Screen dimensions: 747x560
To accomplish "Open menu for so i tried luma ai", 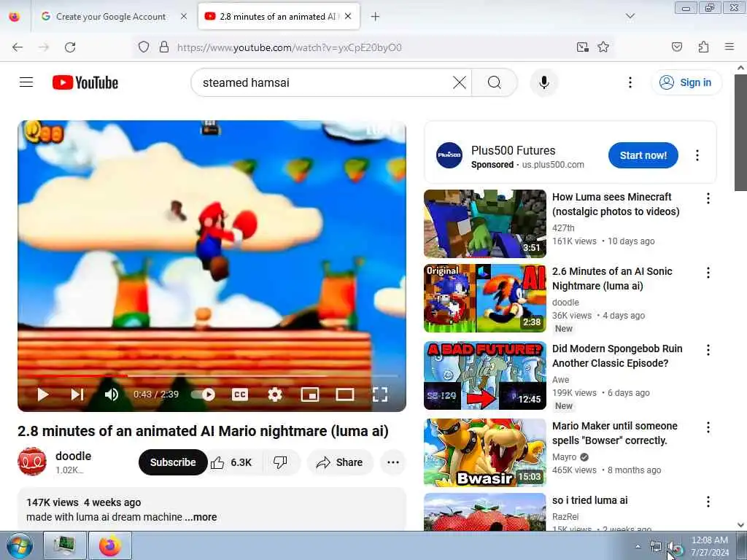I will coord(708,502).
